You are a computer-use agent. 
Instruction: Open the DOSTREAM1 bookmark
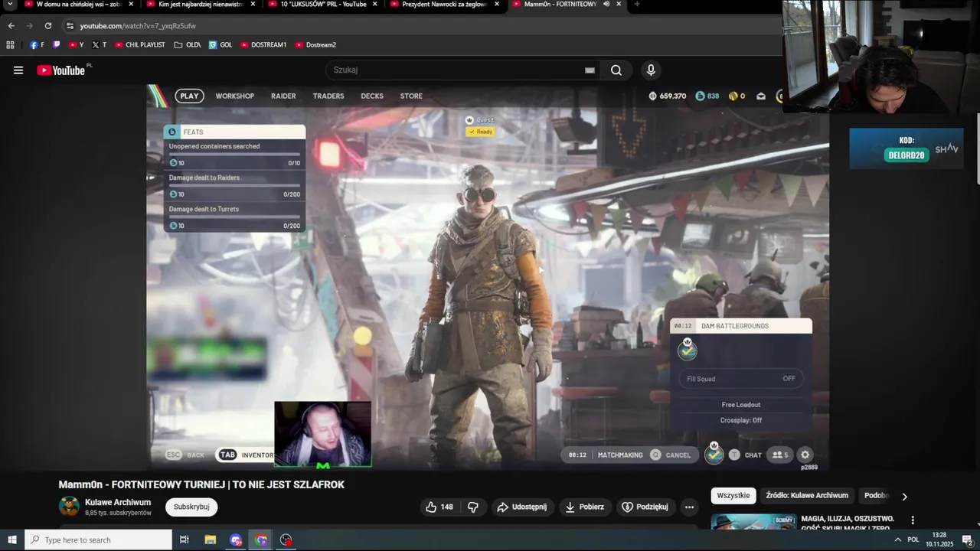point(263,45)
